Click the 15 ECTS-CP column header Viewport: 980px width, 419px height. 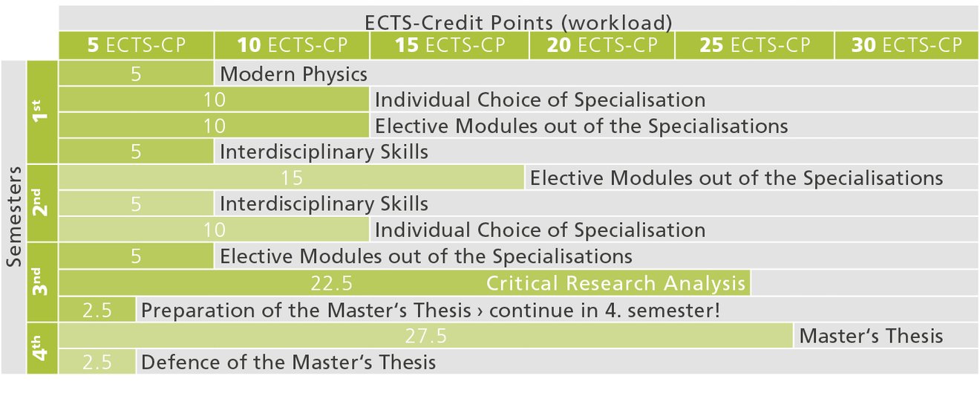[449, 45]
